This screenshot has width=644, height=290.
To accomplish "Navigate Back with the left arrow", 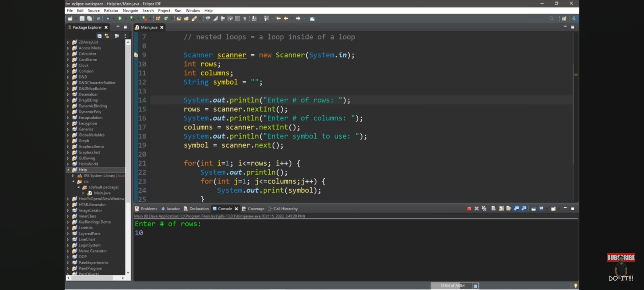I will click(x=286, y=19).
